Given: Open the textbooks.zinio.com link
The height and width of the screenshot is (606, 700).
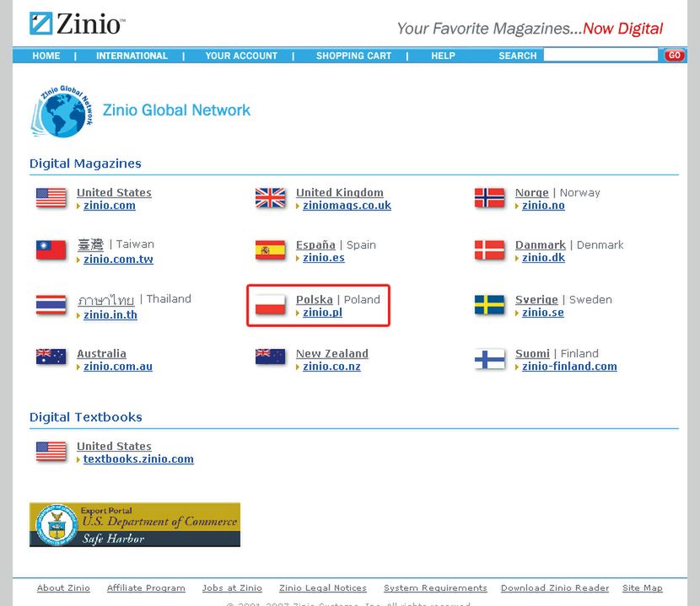Looking at the screenshot, I should click(138, 459).
